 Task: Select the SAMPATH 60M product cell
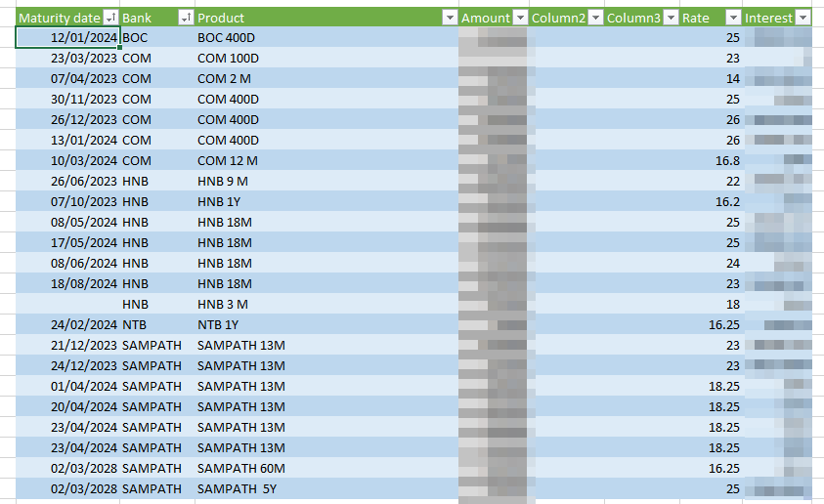[x=326, y=467]
